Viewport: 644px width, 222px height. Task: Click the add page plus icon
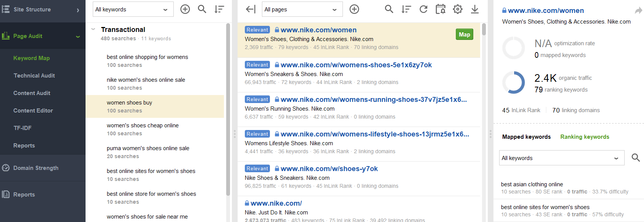pos(354,9)
